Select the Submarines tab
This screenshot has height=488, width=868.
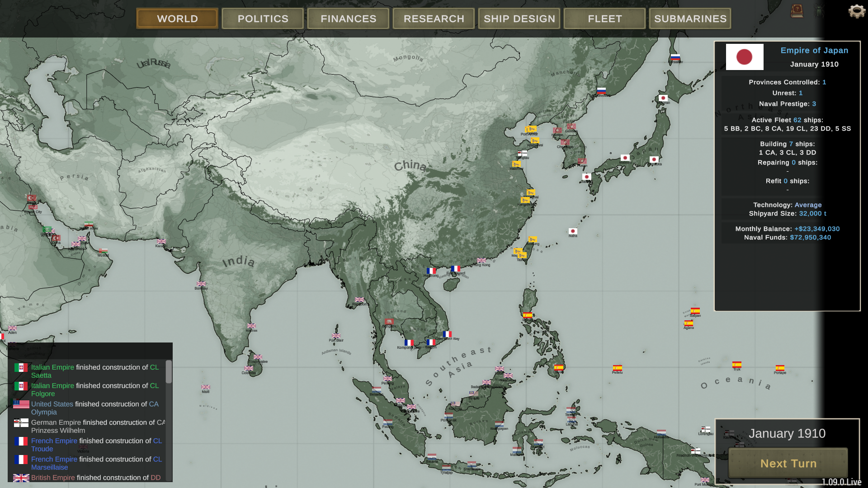(x=690, y=19)
